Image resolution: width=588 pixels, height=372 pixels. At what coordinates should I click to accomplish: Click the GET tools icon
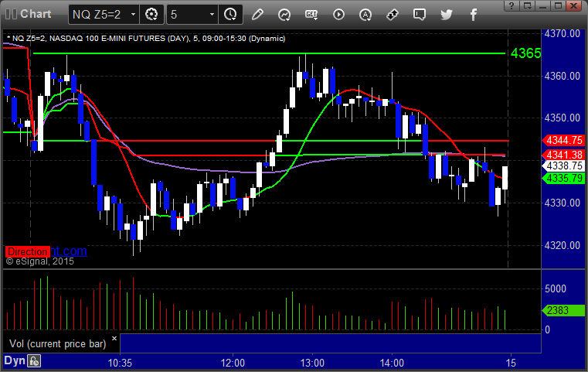pyautogui.click(x=311, y=15)
